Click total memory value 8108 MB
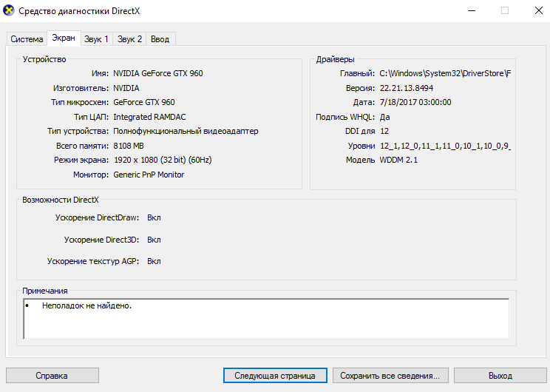Screen dimensions: 550x392 (129, 146)
